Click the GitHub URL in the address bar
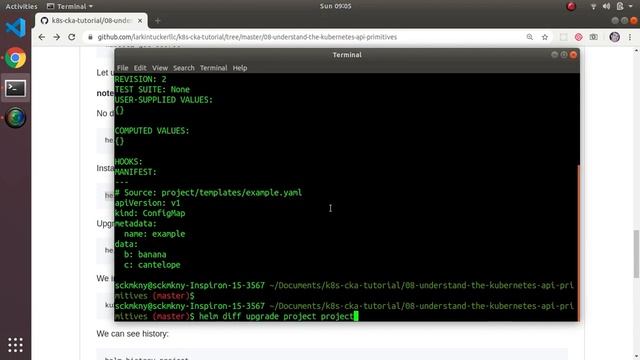 pos(247,37)
